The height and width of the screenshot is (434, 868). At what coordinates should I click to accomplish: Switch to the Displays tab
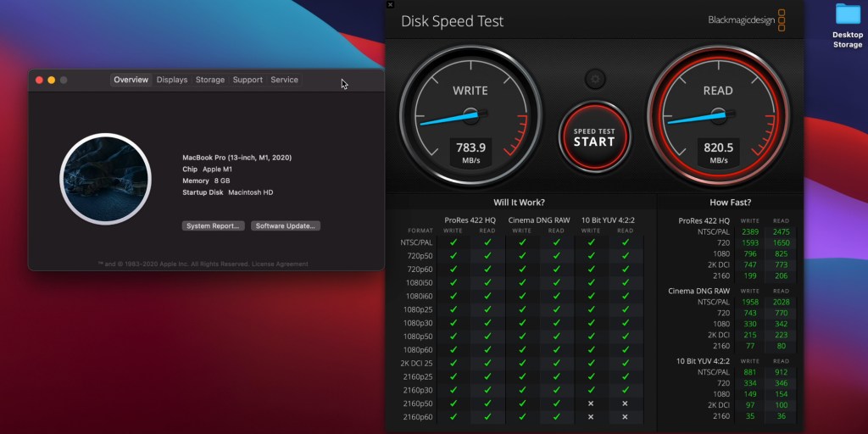171,80
